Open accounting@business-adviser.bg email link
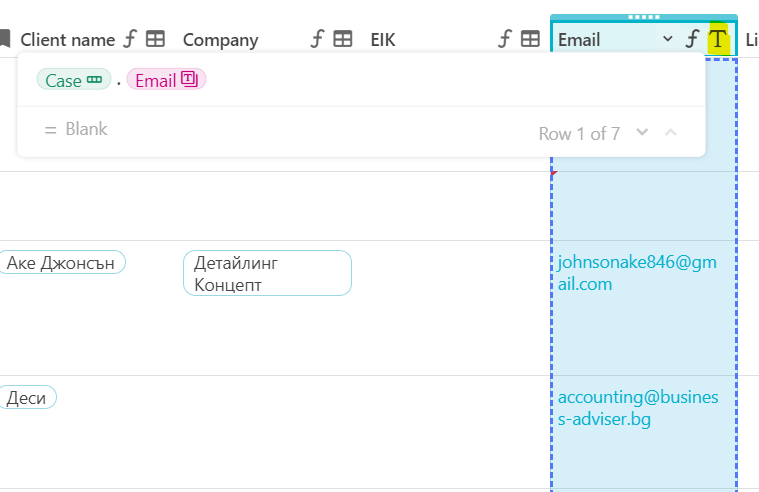Screen dimensions: 759x492 point(637,408)
